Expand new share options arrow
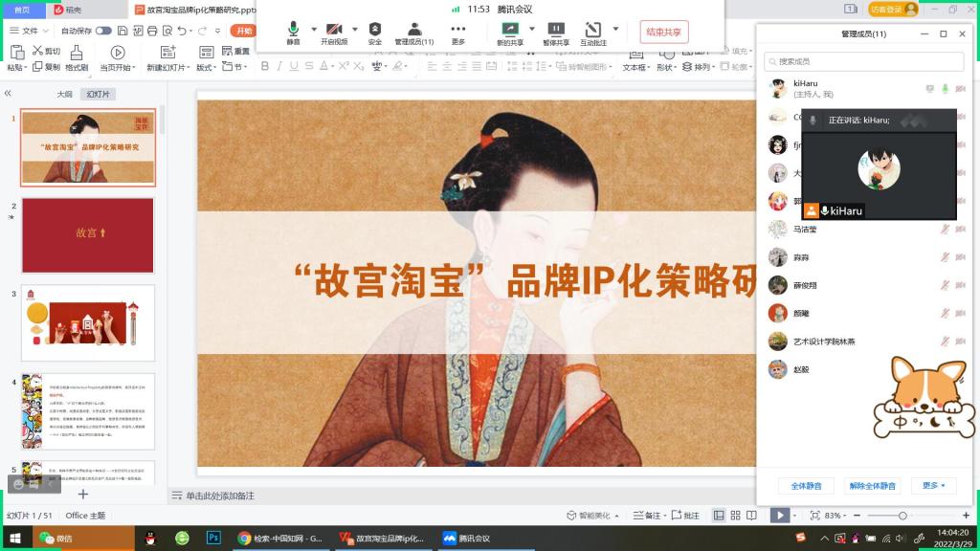 coord(532,29)
